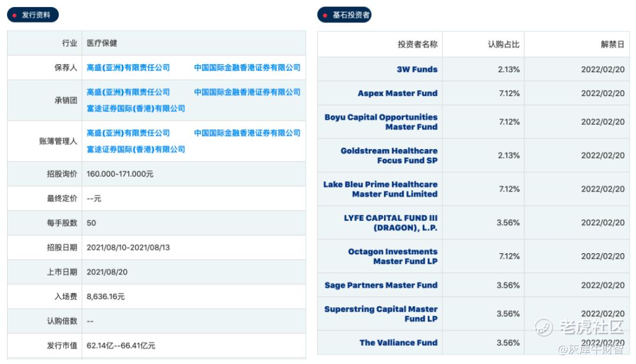This screenshot has width=636, height=364.
Task: Click 2.13% in the 3W Funds row
Action: (x=509, y=70)
